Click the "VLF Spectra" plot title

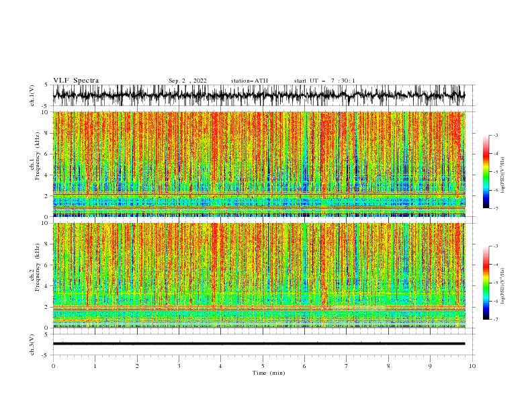[x=76, y=81]
